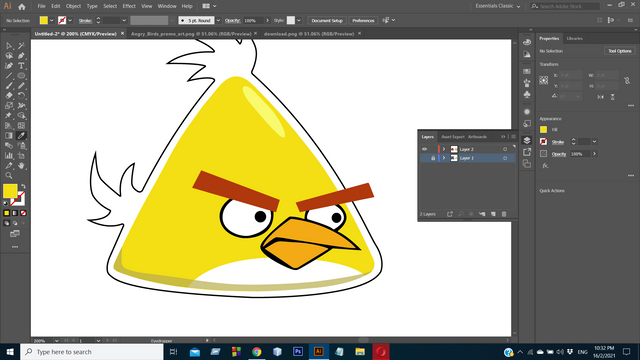Click the Document Setup button
Viewport: 640px width, 360px height.
point(327,20)
